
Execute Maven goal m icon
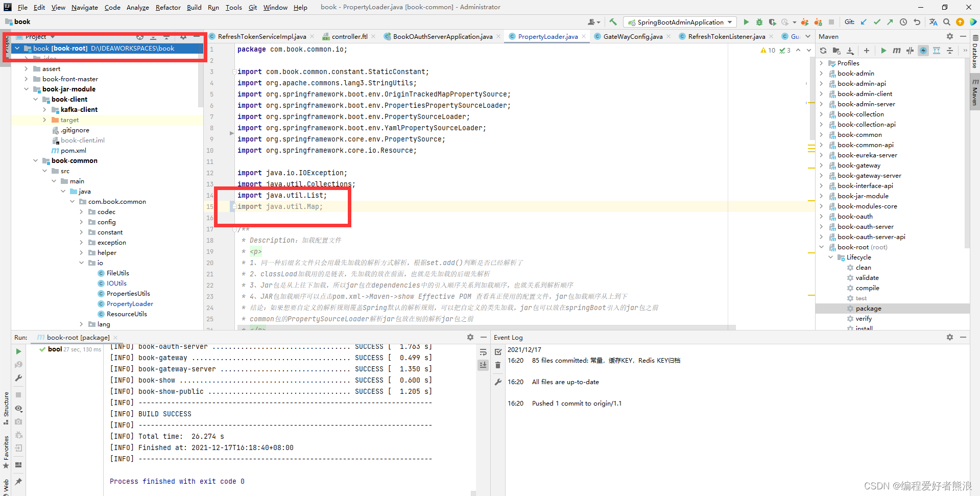[x=897, y=51]
